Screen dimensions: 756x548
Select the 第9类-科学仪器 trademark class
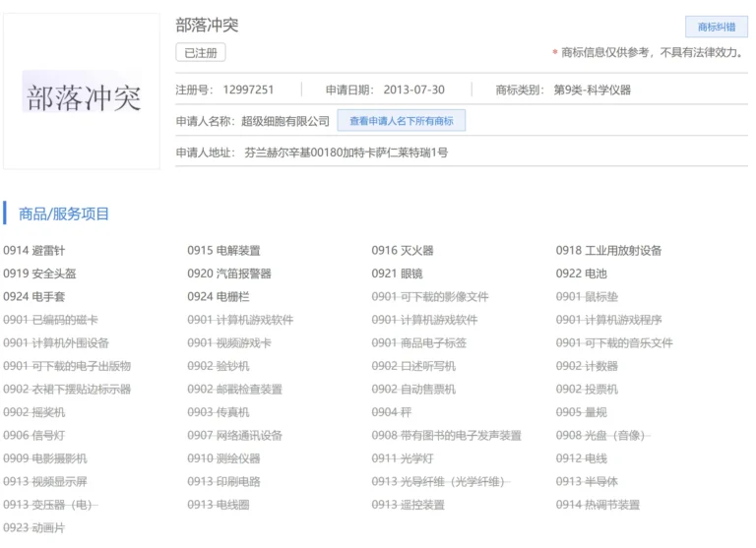click(592, 90)
